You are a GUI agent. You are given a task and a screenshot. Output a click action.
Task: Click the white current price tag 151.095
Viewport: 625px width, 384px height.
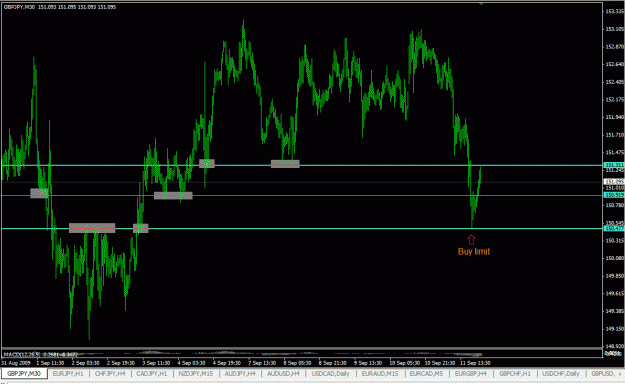point(614,181)
